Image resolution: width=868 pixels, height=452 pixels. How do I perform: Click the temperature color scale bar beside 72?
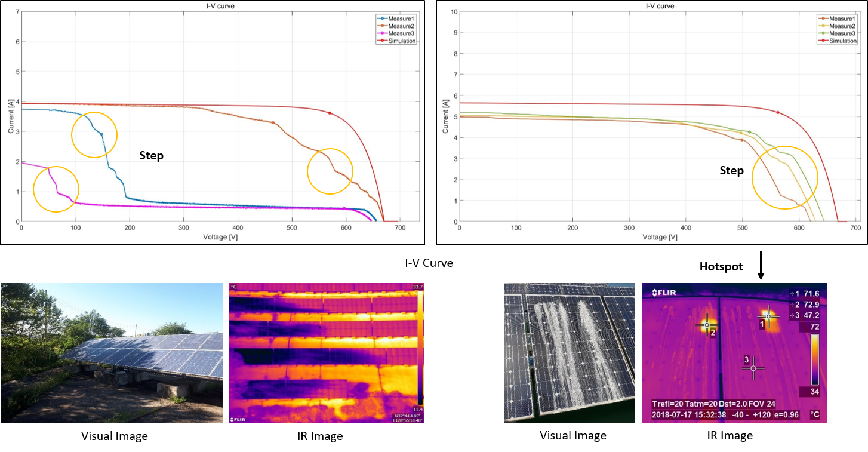(x=815, y=359)
